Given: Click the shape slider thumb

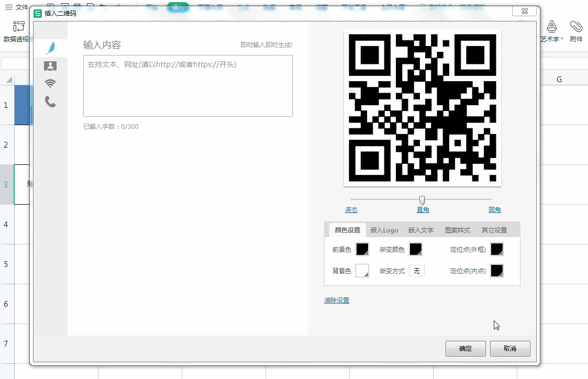Looking at the screenshot, I should click(x=422, y=200).
